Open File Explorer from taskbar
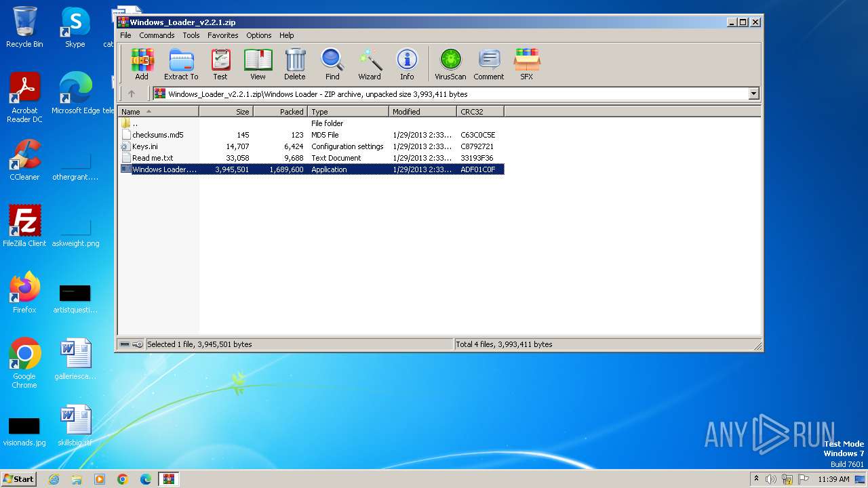Image resolution: width=868 pixels, height=488 pixels. click(x=77, y=479)
